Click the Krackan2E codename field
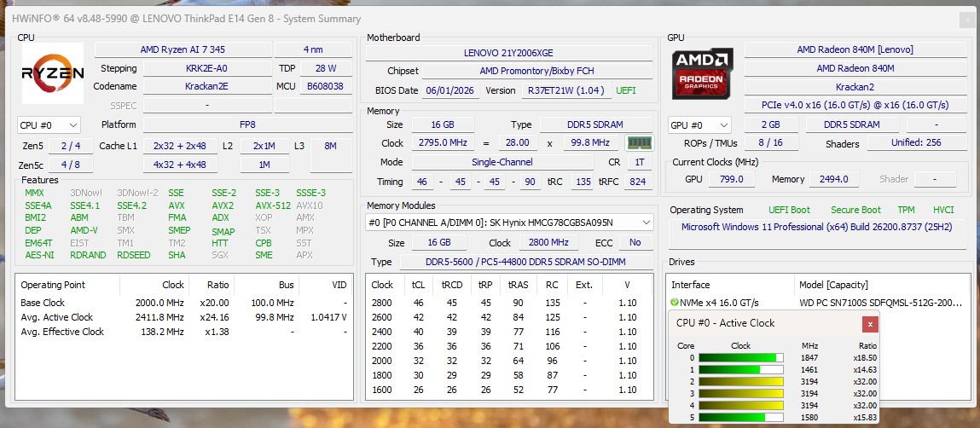The height and width of the screenshot is (428, 980). (x=207, y=86)
